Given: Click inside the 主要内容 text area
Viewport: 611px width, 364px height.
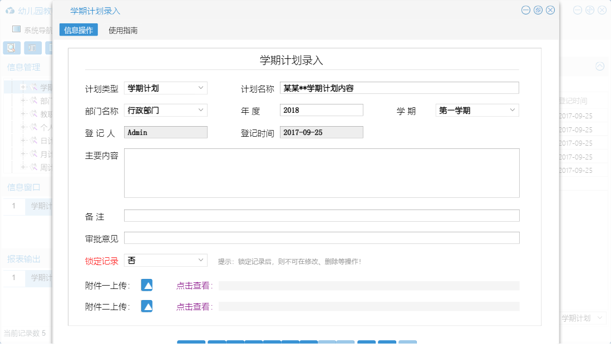Looking at the screenshot, I should click(x=321, y=172).
